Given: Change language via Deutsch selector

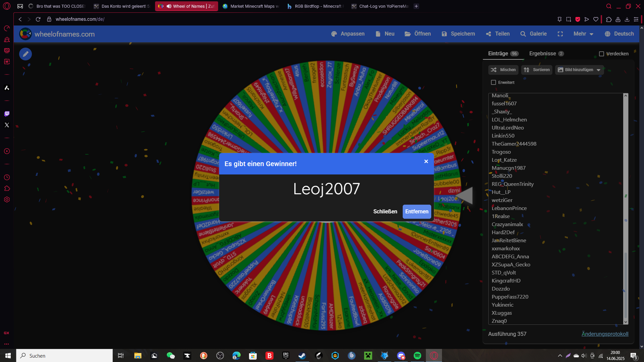Looking at the screenshot, I should (619, 34).
